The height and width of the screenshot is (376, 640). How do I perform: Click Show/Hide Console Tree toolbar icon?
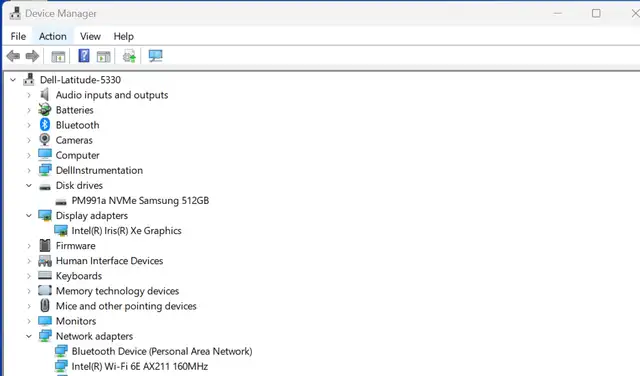coord(58,57)
